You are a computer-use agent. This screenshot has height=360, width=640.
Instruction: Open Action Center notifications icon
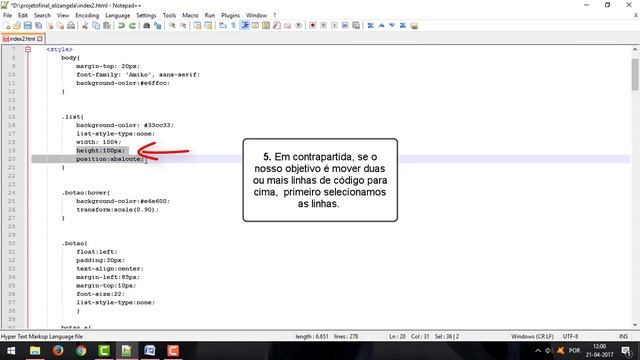point(626,351)
